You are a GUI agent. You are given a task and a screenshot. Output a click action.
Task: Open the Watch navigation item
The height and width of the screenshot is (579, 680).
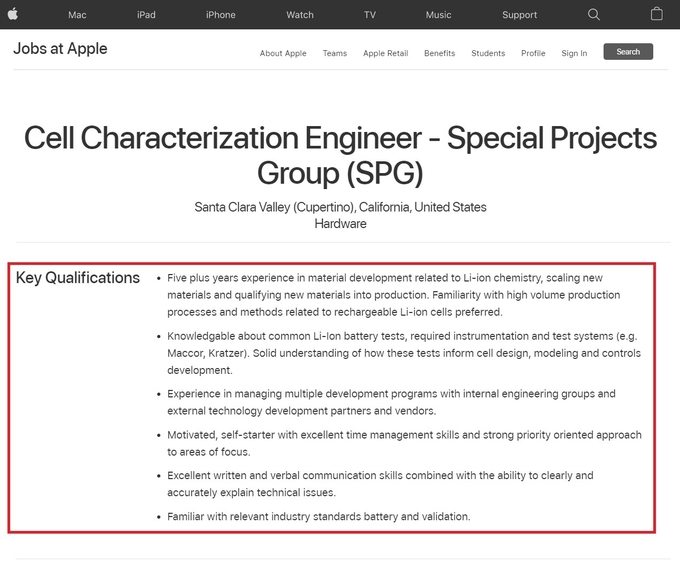tap(300, 15)
